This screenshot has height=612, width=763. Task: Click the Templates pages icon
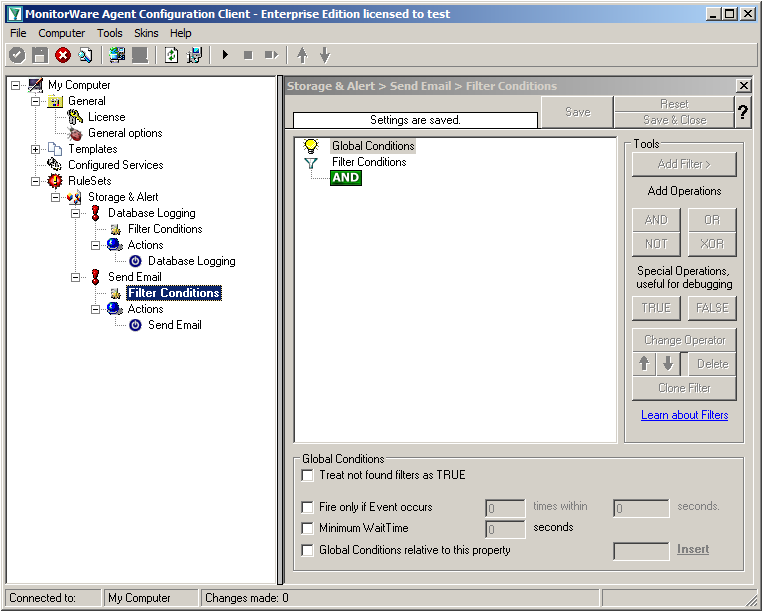point(54,149)
